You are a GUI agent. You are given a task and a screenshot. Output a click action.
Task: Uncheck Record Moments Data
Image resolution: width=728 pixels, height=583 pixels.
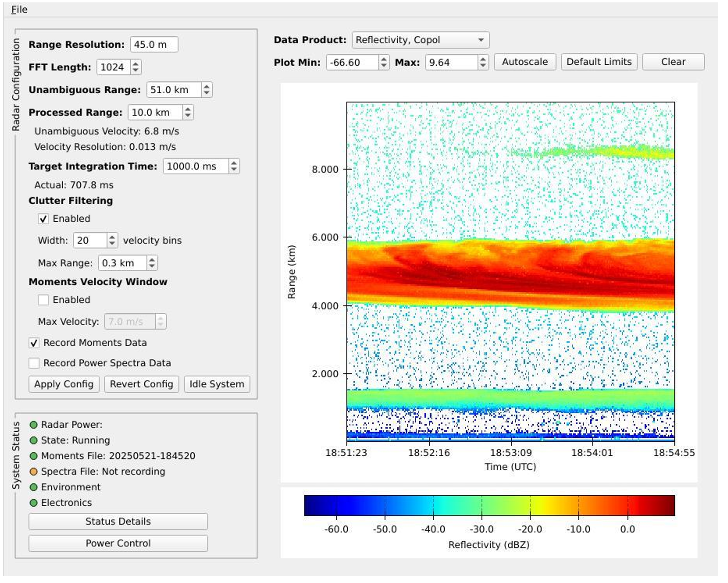[34, 343]
